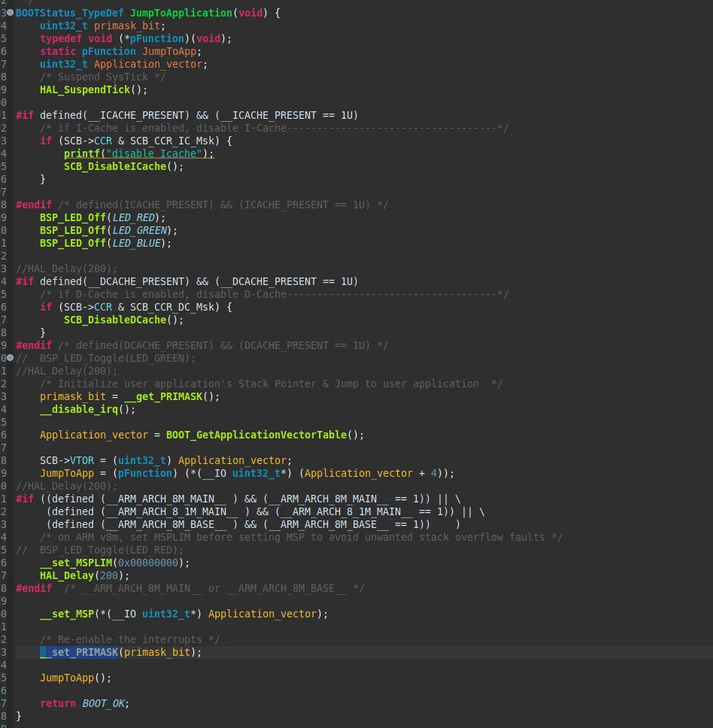Image resolution: width=713 pixels, height=728 pixels.
Task: Collapse the JumpToApplication function fold marker
Action: pos(11,13)
